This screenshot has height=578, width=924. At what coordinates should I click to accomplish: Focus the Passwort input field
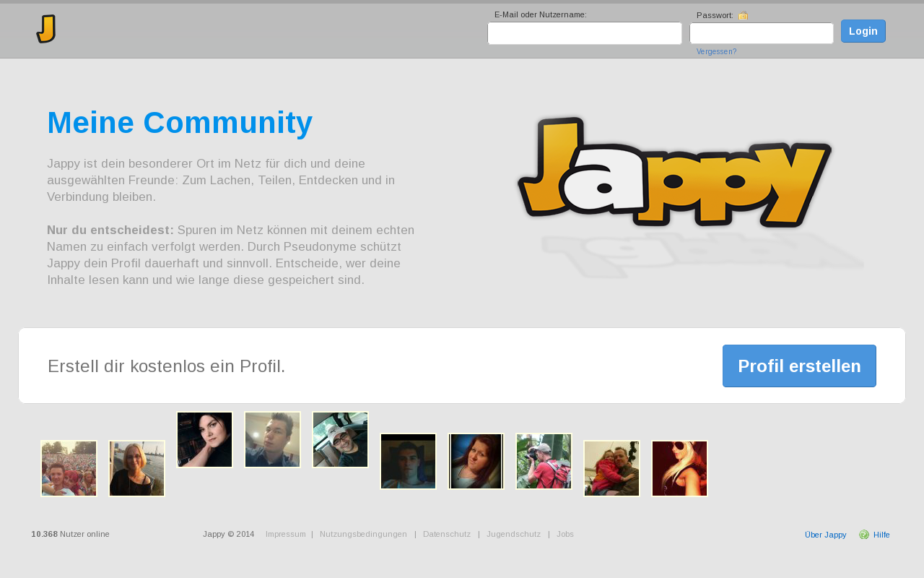762,33
